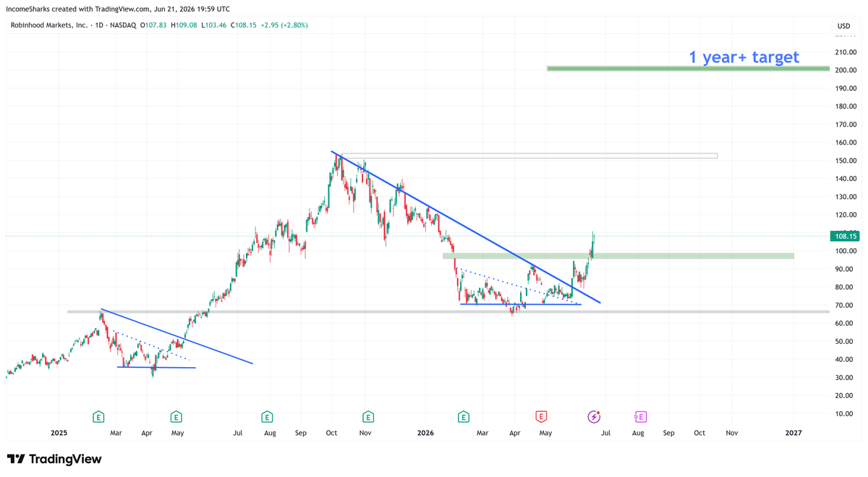The image size is (868, 477).
Task: Click the 90.00 price axis label
Action: click(846, 269)
